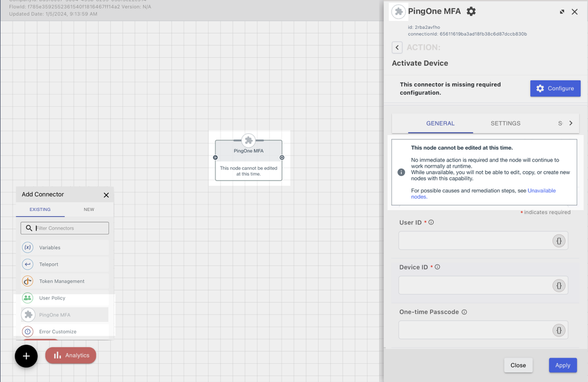This screenshot has height=382, width=588.
Task: Switch to the NEW connectors tab
Action: coord(89,209)
